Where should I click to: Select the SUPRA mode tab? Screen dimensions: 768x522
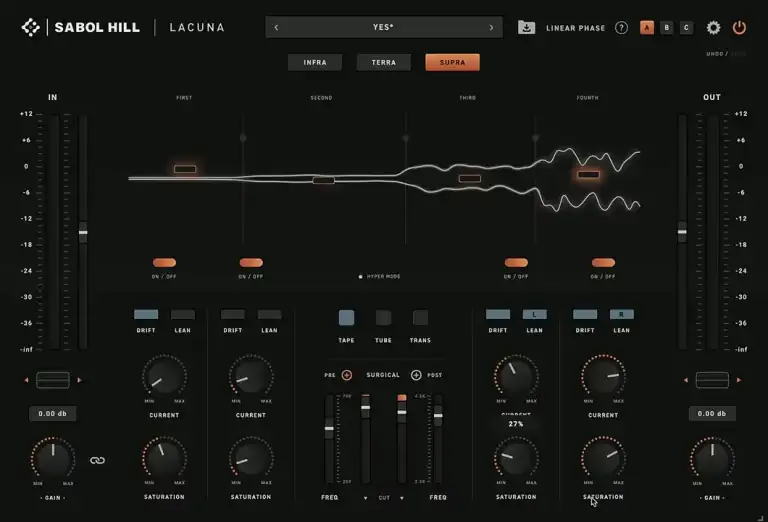pyautogui.click(x=452, y=63)
